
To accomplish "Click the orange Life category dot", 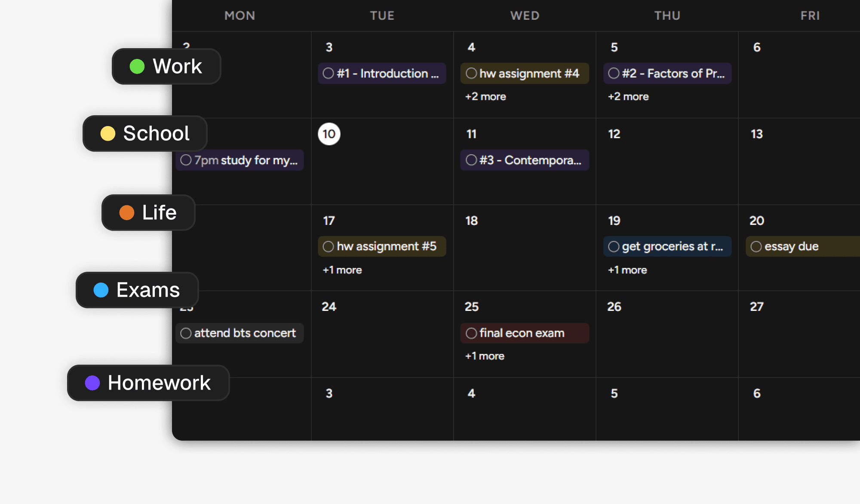I will [127, 212].
